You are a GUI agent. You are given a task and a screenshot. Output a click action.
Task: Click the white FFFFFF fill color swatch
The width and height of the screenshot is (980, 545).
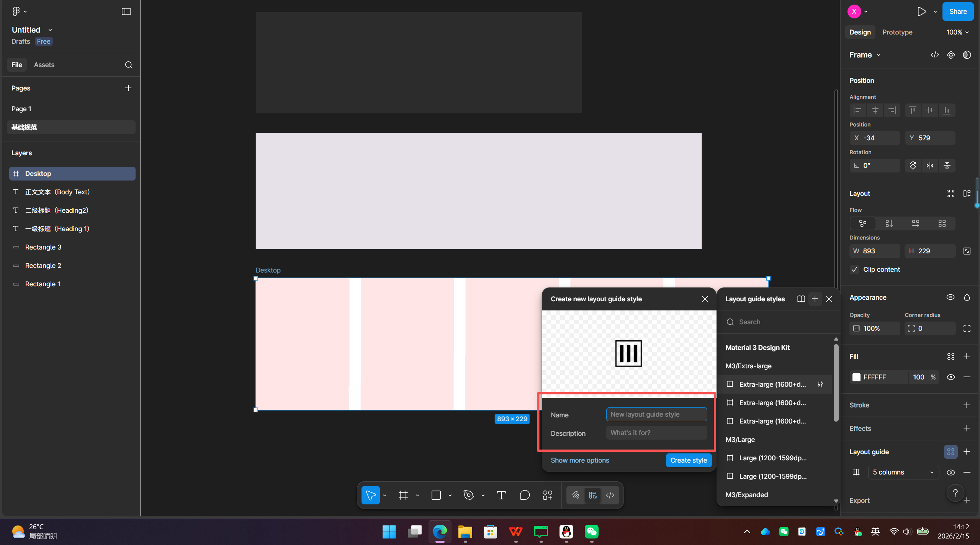click(856, 377)
